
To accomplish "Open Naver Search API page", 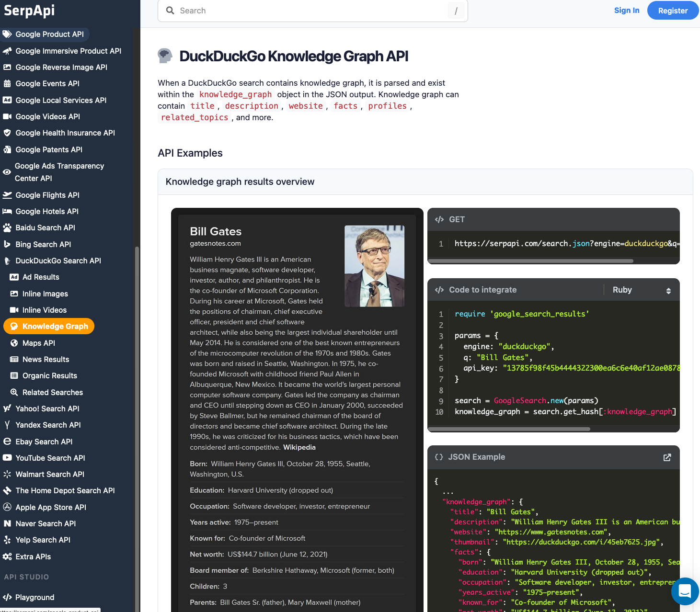I will (46, 523).
